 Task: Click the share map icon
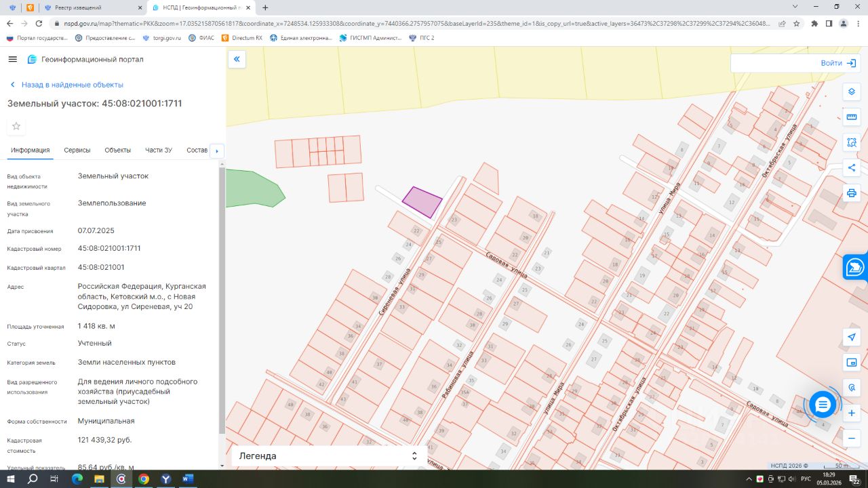click(x=852, y=167)
